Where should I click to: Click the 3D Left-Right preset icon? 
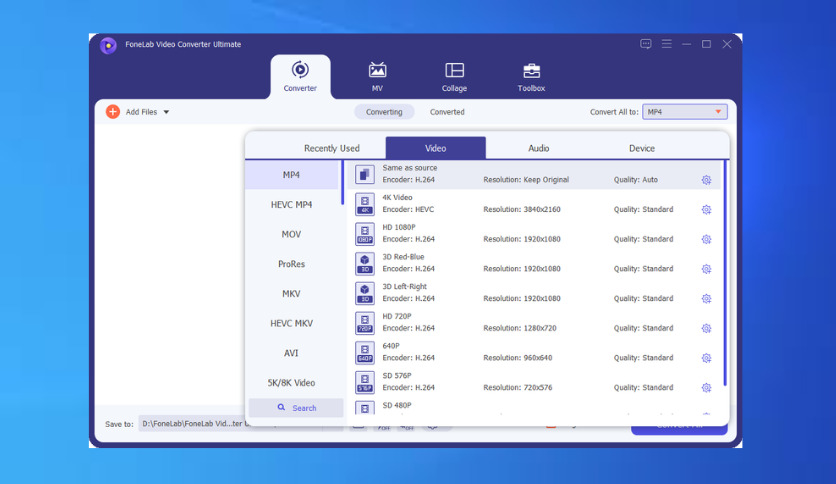click(x=365, y=293)
